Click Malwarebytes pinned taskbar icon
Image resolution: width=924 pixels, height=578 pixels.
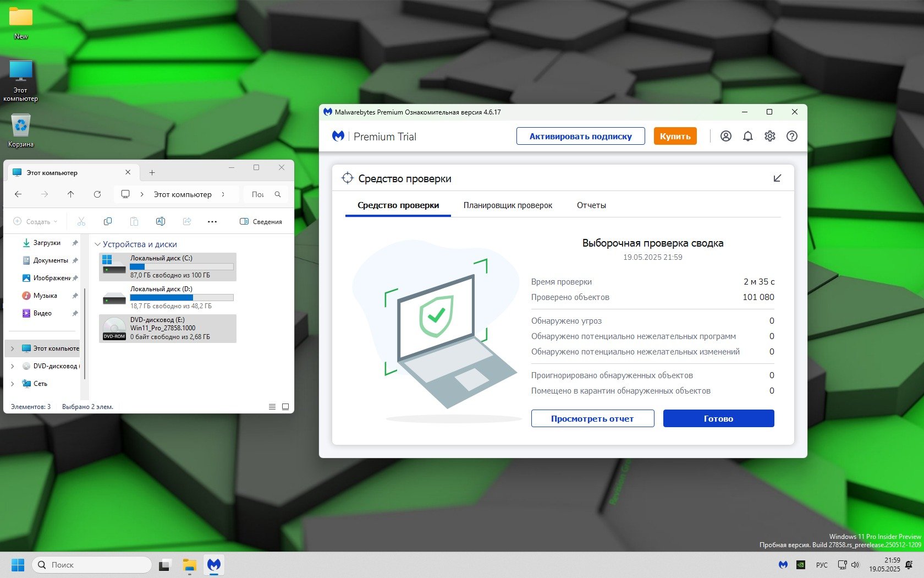[x=214, y=565]
